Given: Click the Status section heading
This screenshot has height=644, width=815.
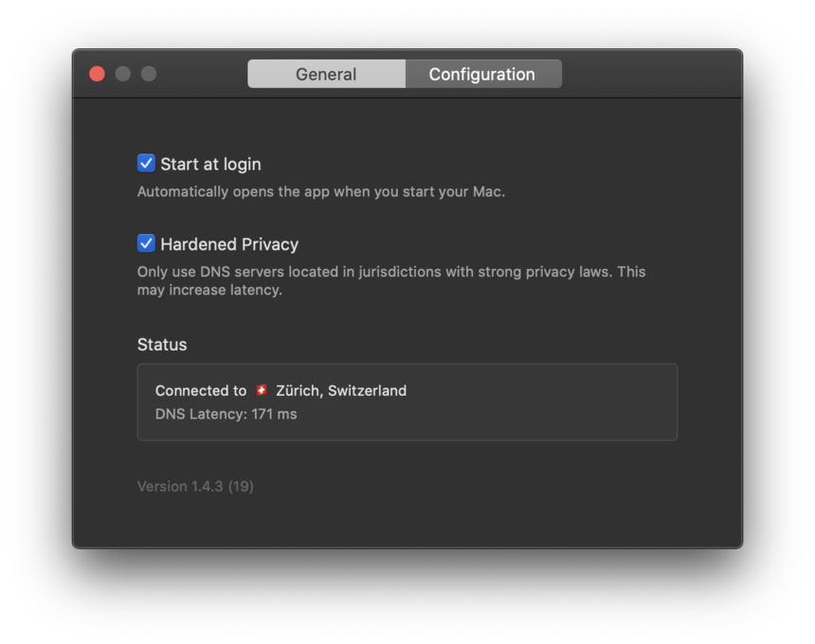Looking at the screenshot, I should click(161, 345).
